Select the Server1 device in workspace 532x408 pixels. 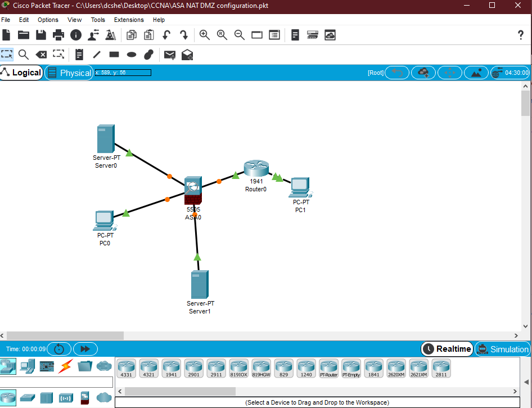point(200,284)
